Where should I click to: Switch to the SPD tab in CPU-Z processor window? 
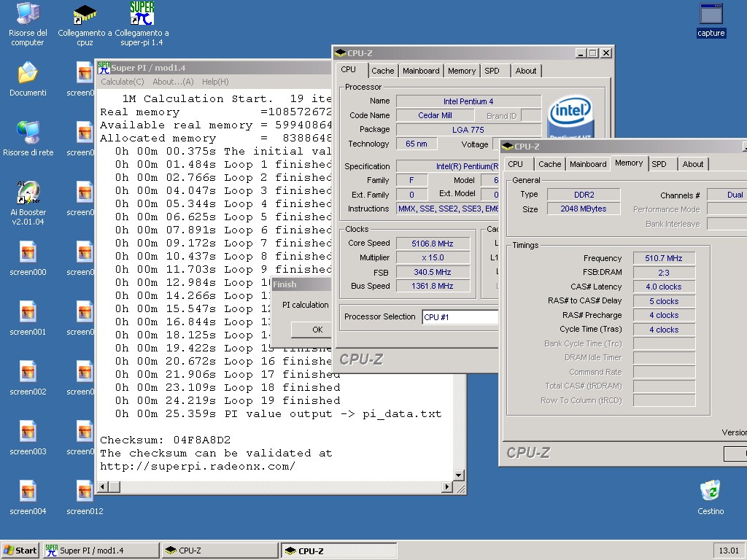point(492,71)
